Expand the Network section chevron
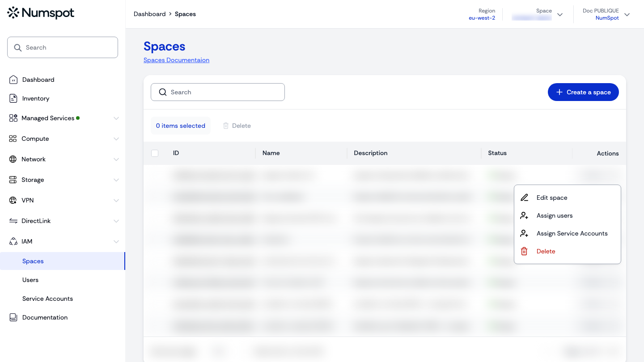Viewport: 644px width, 362px height. point(116,160)
